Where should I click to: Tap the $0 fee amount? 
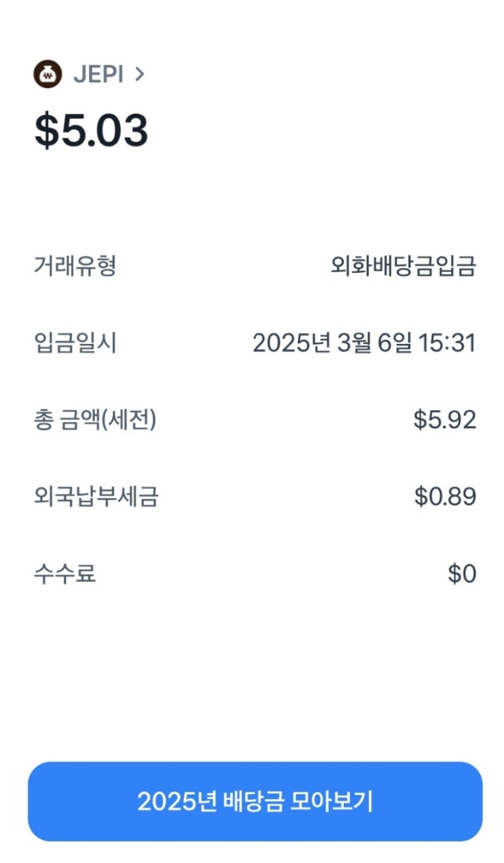click(x=462, y=574)
